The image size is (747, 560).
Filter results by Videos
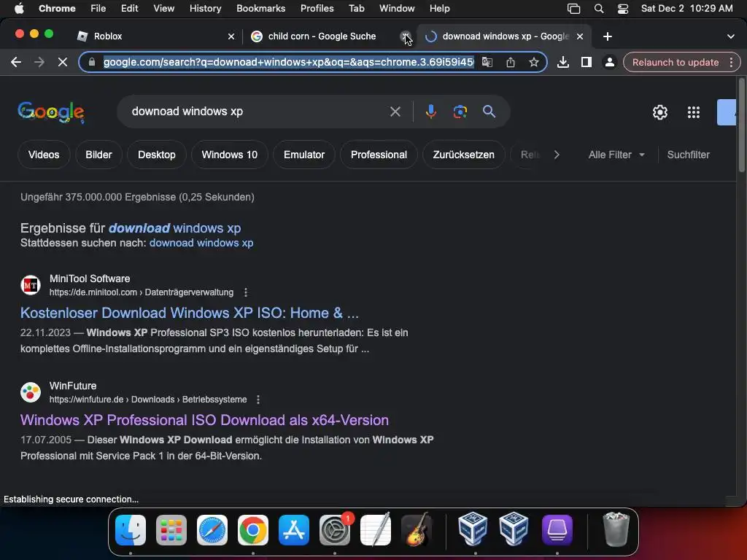pyautogui.click(x=44, y=155)
